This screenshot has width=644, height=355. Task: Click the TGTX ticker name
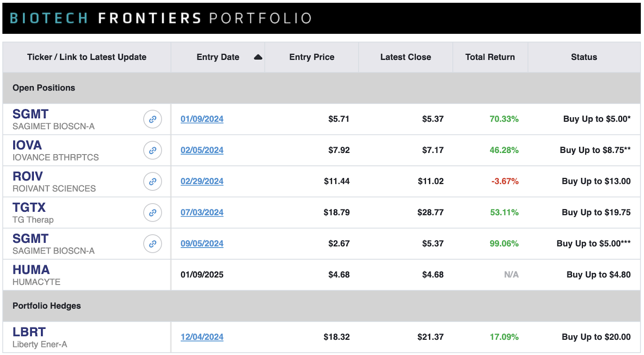coord(29,207)
